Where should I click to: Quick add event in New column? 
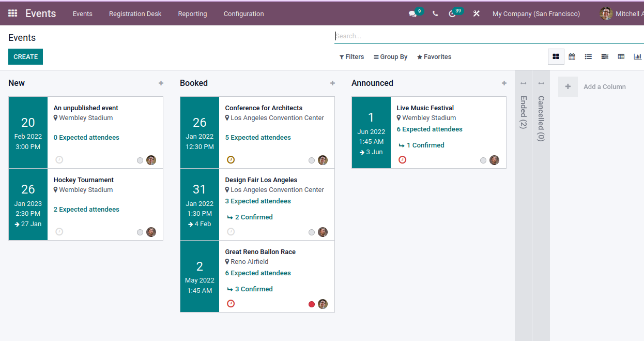coord(161,83)
